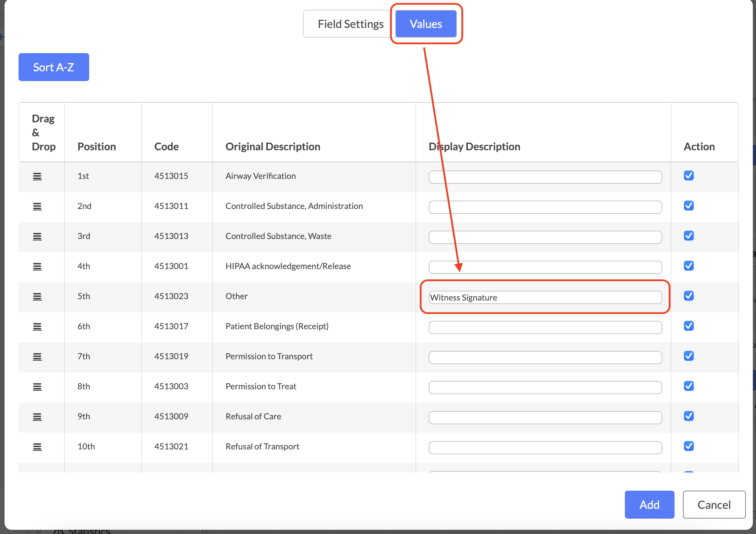Click drag handle for Controlled Substance, Administration row
The image size is (756, 534).
point(37,207)
